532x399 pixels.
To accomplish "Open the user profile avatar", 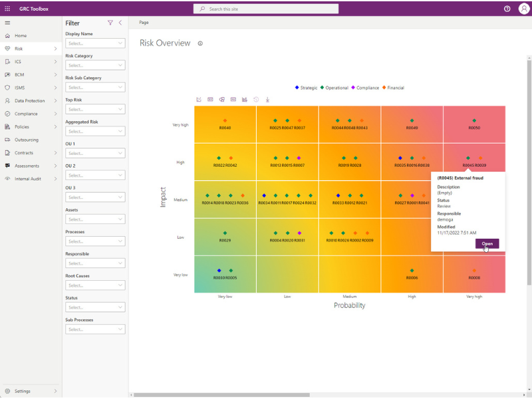I will (523, 9).
